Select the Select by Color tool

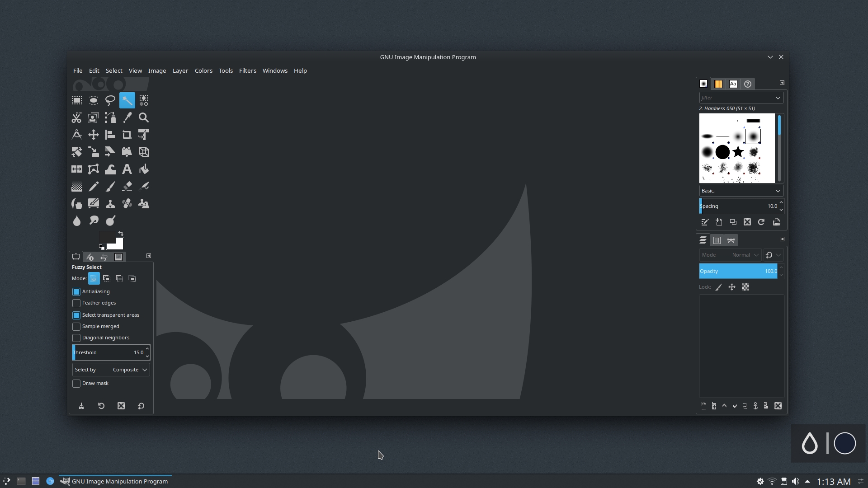coord(144,100)
